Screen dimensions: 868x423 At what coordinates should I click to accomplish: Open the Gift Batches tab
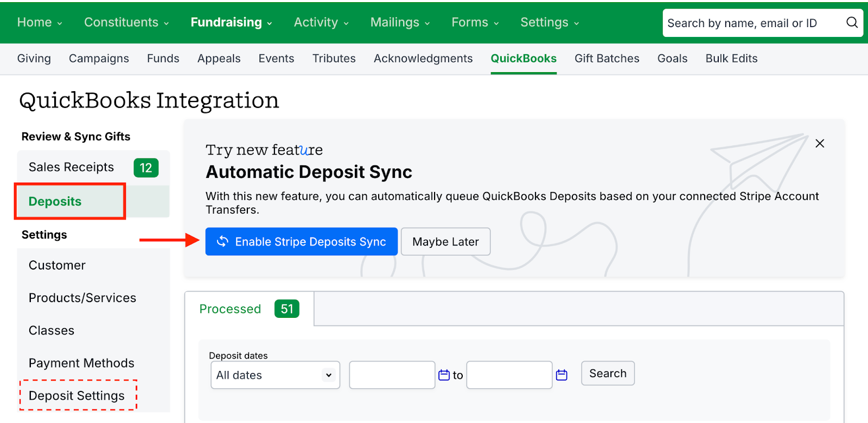point(607,59)
